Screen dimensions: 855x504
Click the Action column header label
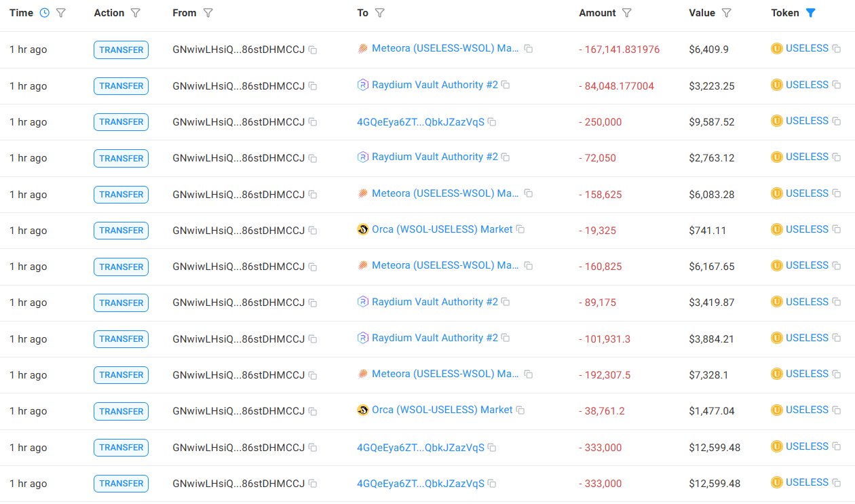[x=109, y=13]
